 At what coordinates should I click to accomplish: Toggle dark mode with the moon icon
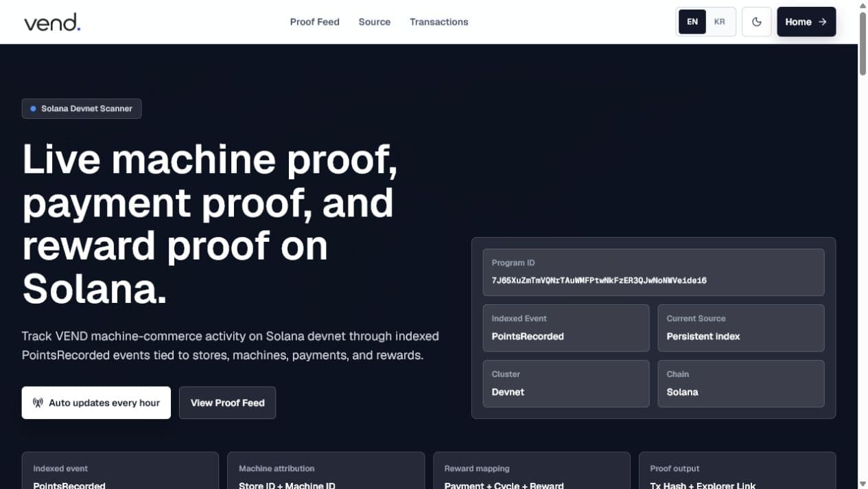click(757, 22)
